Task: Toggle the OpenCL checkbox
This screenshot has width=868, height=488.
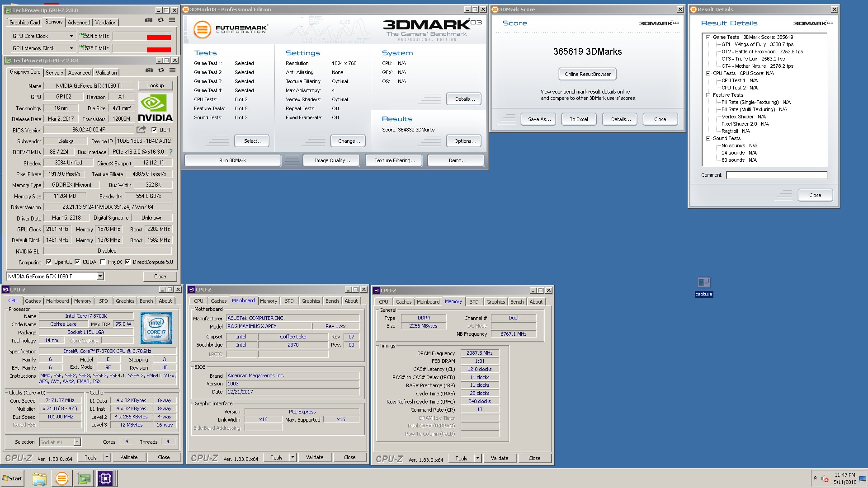Action: coord(49,262)
